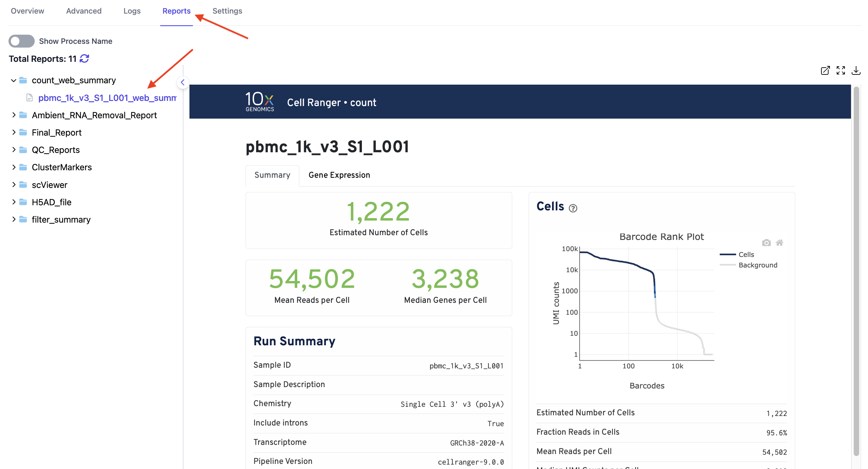Reset Barcode Rank Plot axes

tap(780, 242)
